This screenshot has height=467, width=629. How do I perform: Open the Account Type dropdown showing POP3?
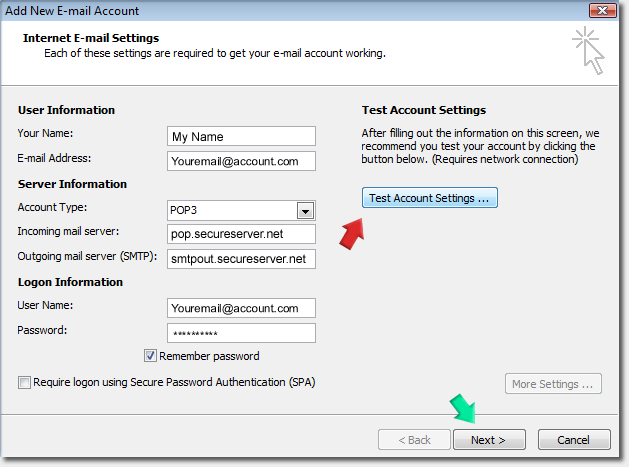pos(306,211)
